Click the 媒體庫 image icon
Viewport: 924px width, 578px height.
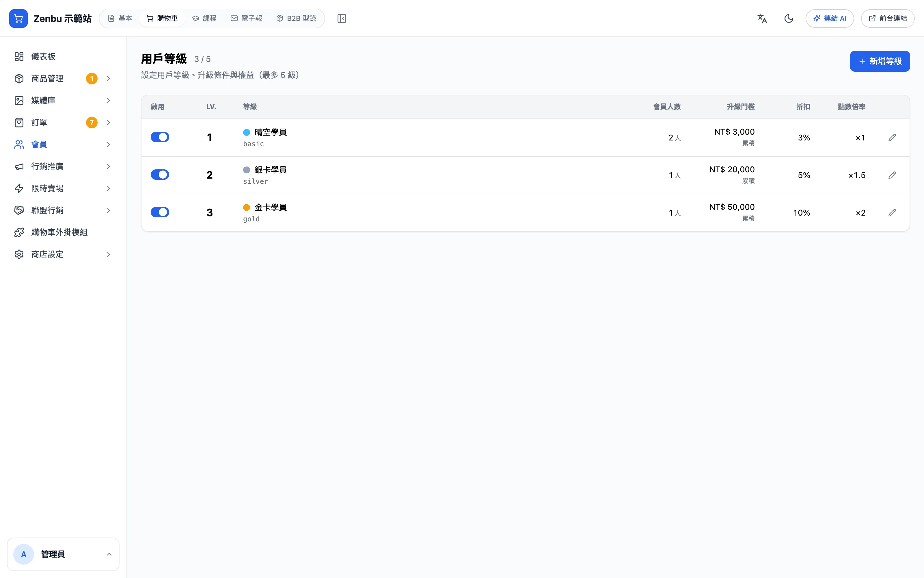click(19, 101)
